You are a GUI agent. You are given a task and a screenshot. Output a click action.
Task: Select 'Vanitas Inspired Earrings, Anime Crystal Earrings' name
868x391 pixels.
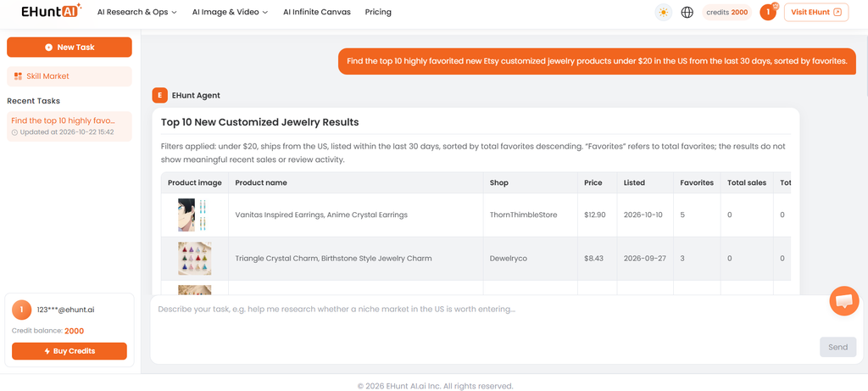(x=321, y=215)
